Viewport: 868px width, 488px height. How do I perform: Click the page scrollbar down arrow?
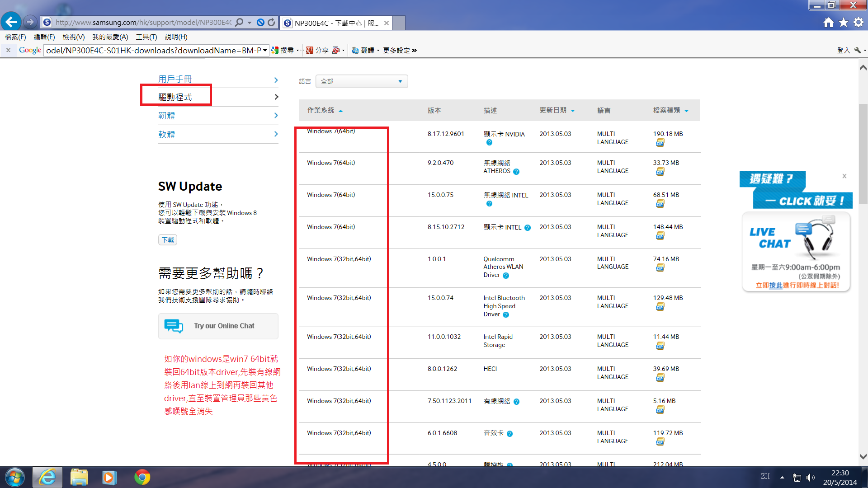863,457
